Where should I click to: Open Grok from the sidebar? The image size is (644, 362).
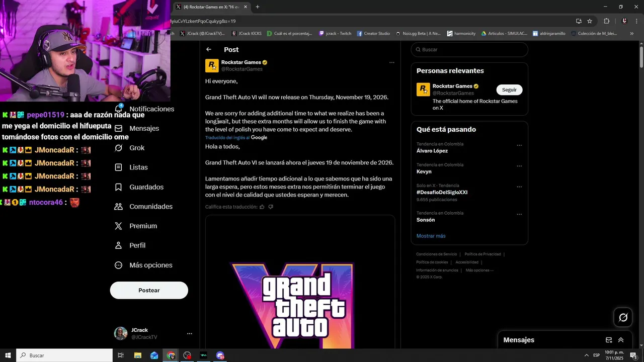click(129, 148)
